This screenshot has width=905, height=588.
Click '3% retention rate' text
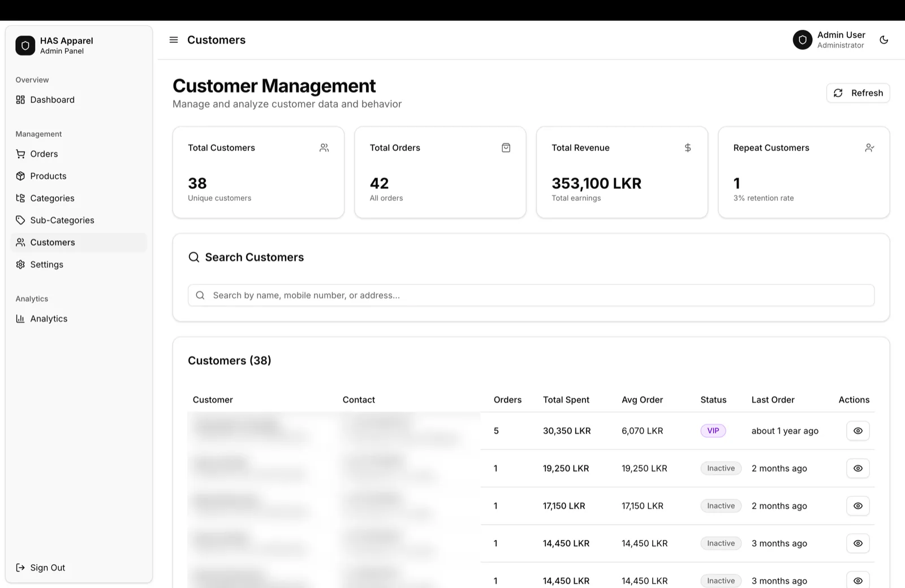(764, 198)
